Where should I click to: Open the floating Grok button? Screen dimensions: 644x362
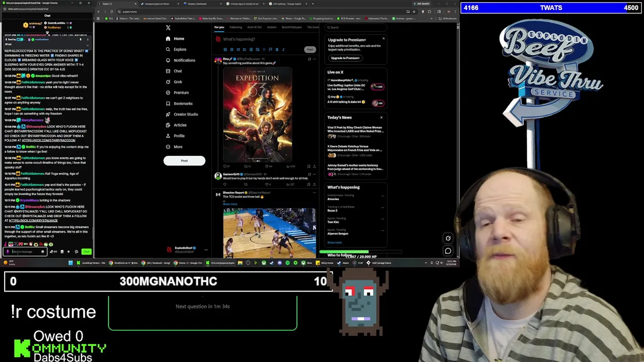[448, 238]
